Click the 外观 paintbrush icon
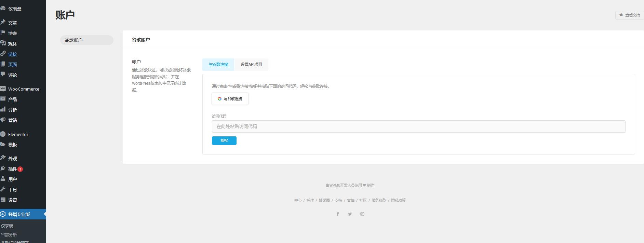The image size is (644, 243). (3, 158)
